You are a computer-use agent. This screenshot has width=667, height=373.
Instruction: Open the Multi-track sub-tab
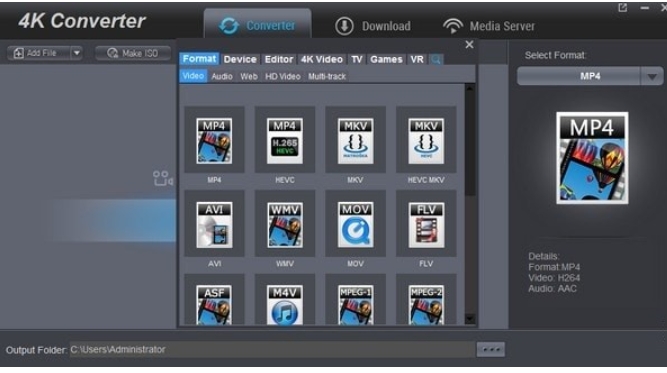(327, 77)
